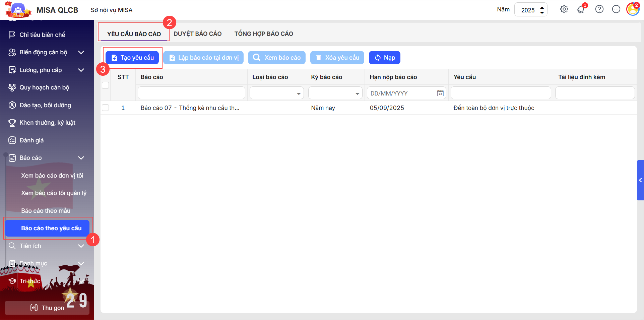
Task: Click the Báo cáo filter text field
Action: click(191, 93)
